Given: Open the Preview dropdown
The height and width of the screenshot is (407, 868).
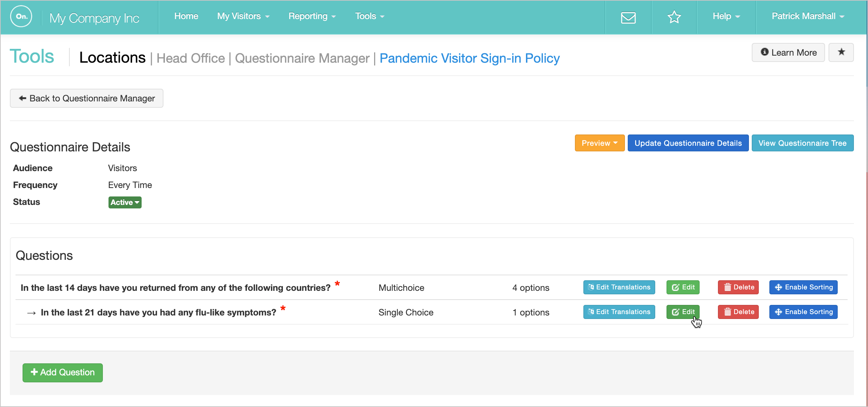Looking at the screenshot, I should [599, 143].
